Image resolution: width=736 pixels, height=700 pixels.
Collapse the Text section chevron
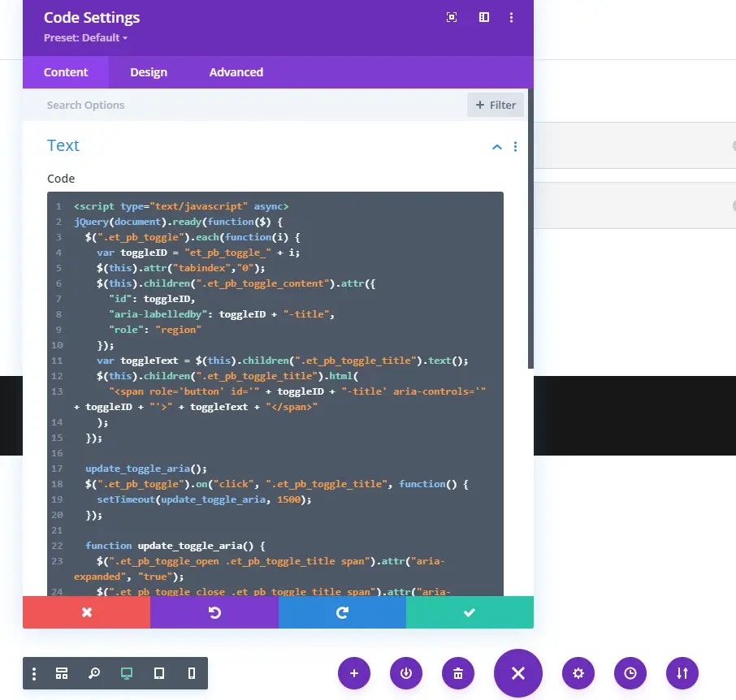click(x=496, y=147)
